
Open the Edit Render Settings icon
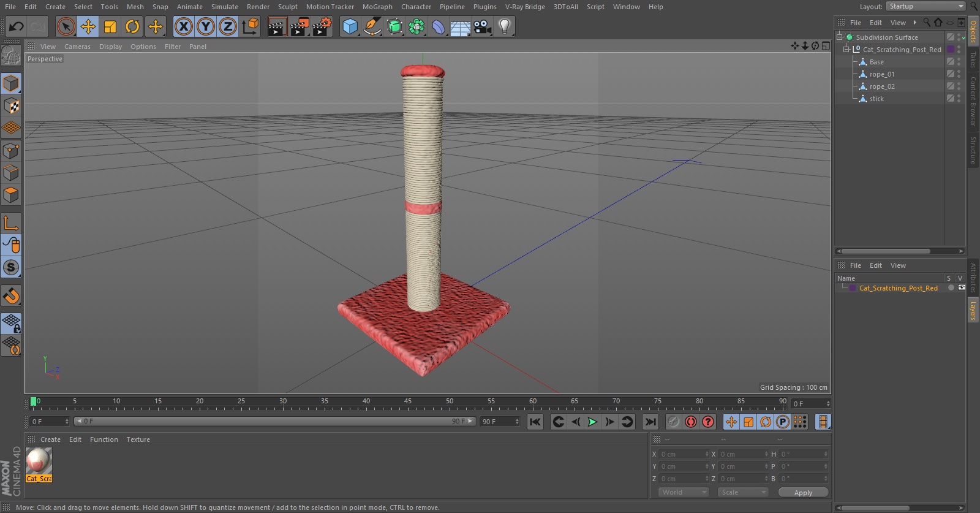(x=322, y=26)
